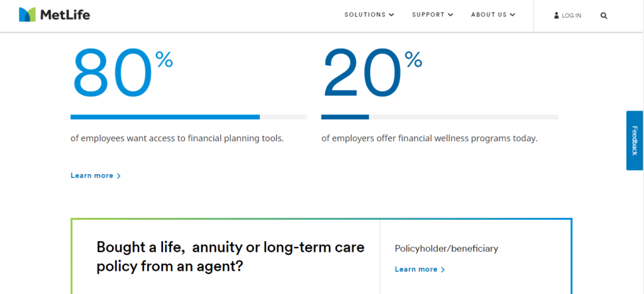Viewport: 644px width, 294px height.
Task: Follow Learn more link under Policyholder/beneficiary
Action: coord(419,269)
